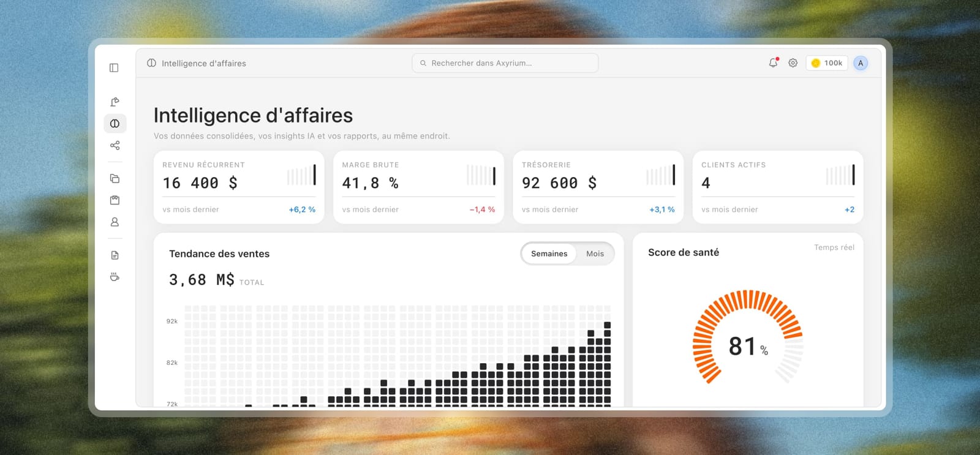Click the "3,68 M$" total sales value
Screen dimensions: 980x455
point(202,280)
